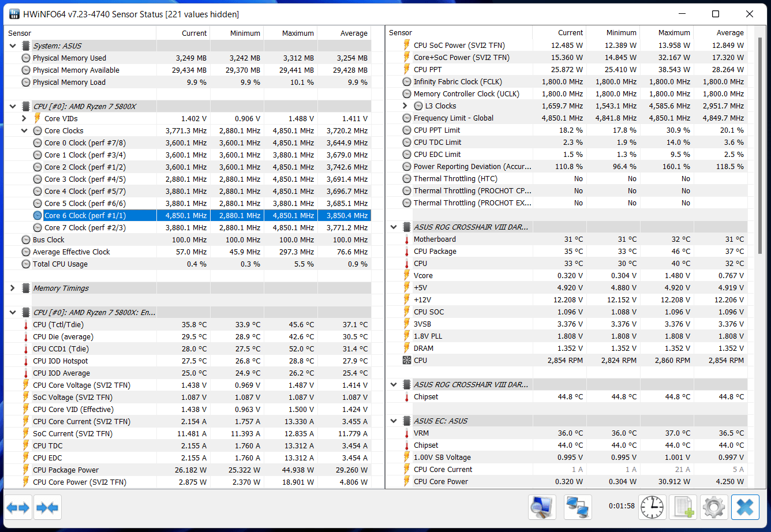Screen dimensions: 771x532
Task: Collapse the ASUS ROG CROSSHAIR group above Motherboard
Action: (394, 227)
